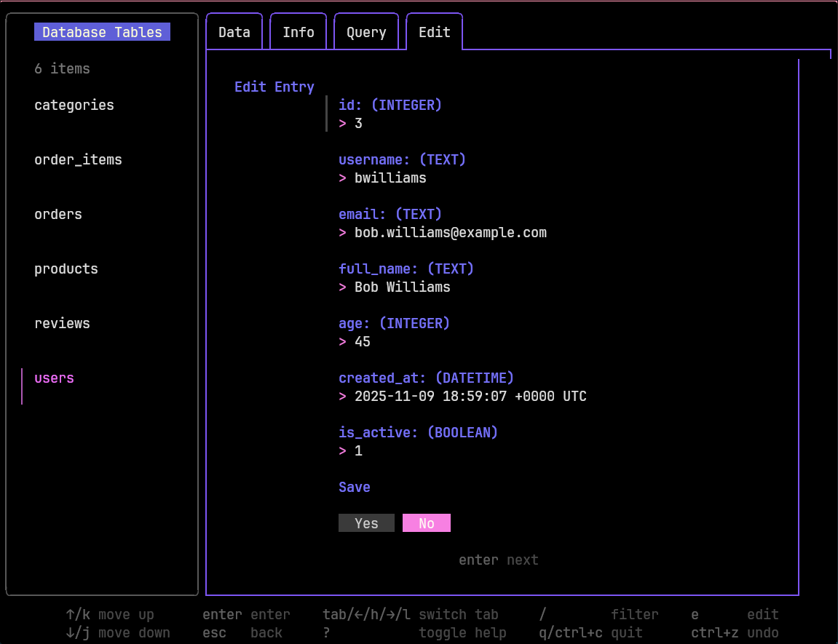Open the Info tab
This screenshot has width=838, height=644.
point(299,32)
